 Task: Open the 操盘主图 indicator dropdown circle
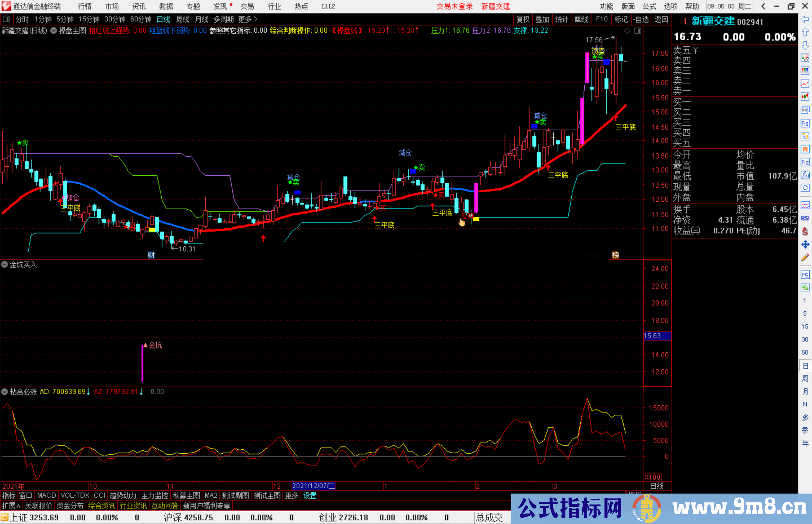point(53,31)
